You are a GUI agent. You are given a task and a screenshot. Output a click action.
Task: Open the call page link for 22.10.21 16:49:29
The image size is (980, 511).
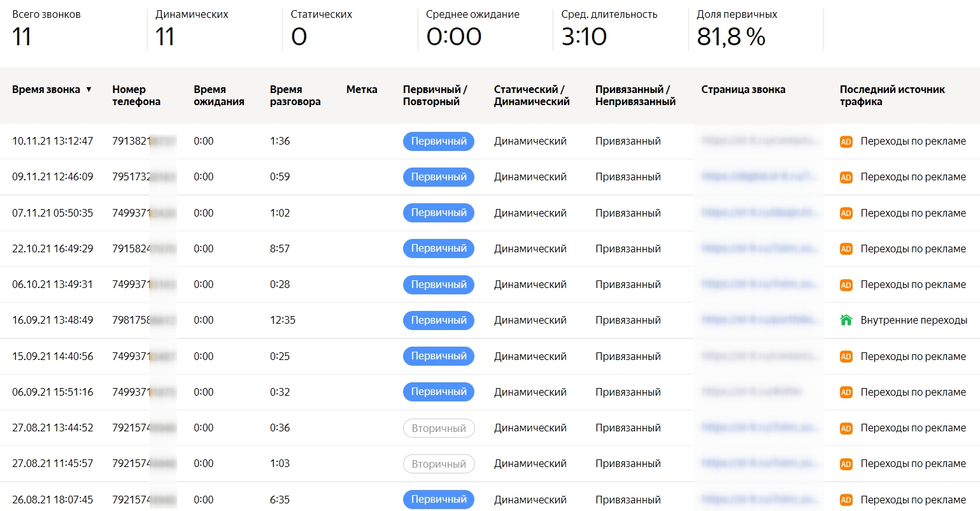[x=760, y=248]
